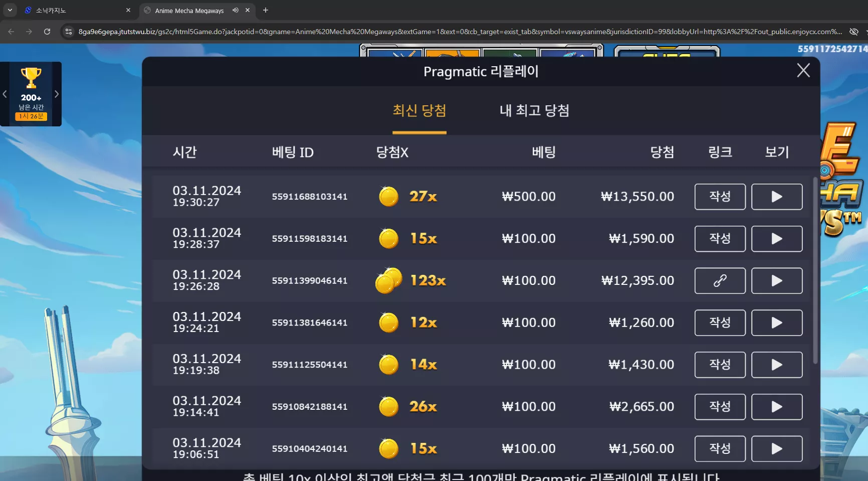Click the 시간 column header
Screen dimensions: 868x481
point(185,152)
